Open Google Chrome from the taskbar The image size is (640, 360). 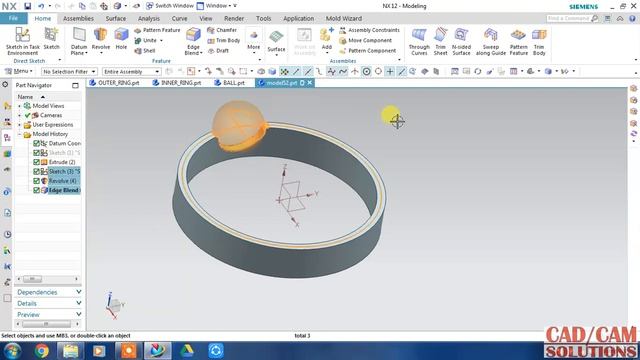point(41,351)
